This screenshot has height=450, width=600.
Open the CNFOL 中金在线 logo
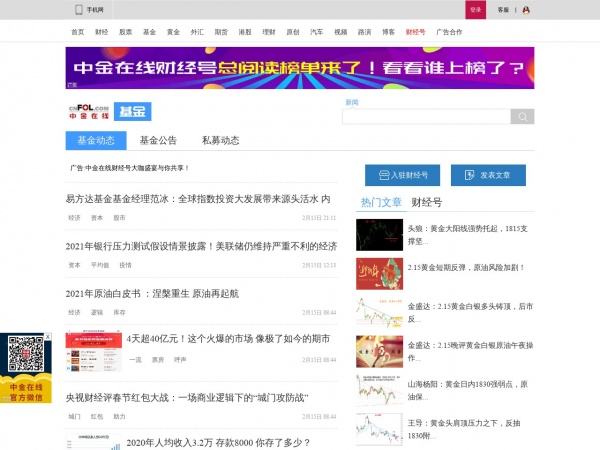(x=89, y=111)
